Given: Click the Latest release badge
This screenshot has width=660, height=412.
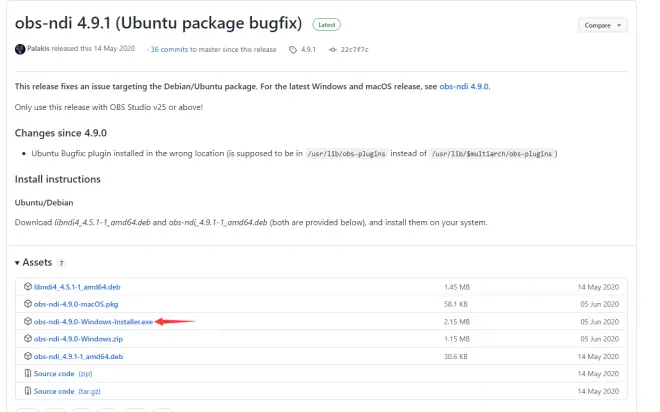Looking at the screenshot, I should [x=326, y=25].
